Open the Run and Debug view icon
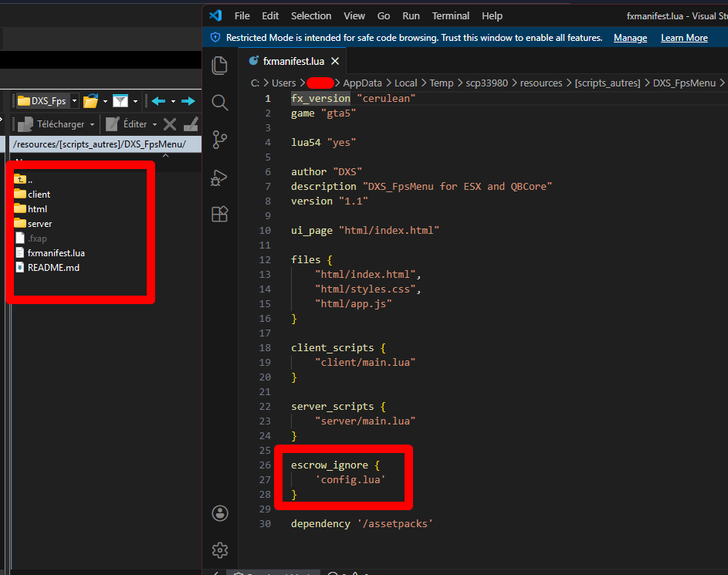Screen dimensions: 728x575 pyautogui.click(x=219, y=178)
